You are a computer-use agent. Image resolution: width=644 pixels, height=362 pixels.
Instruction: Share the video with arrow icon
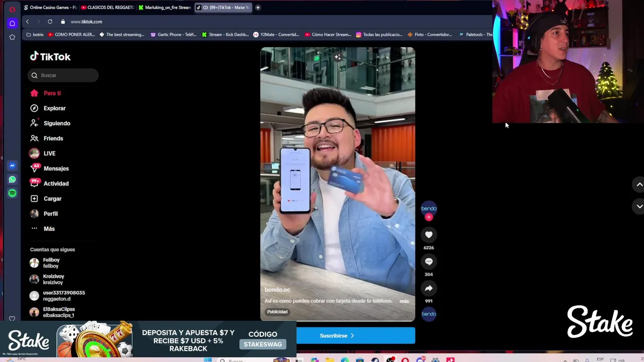click(x=429, y=288)
